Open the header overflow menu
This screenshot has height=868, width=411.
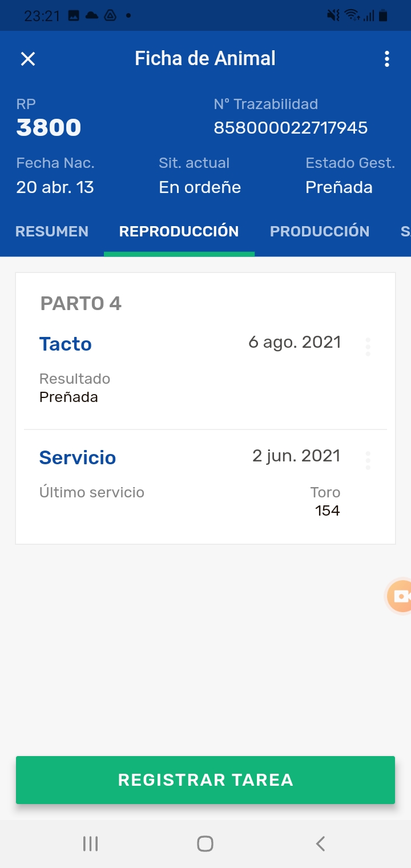tap(387, 59)
